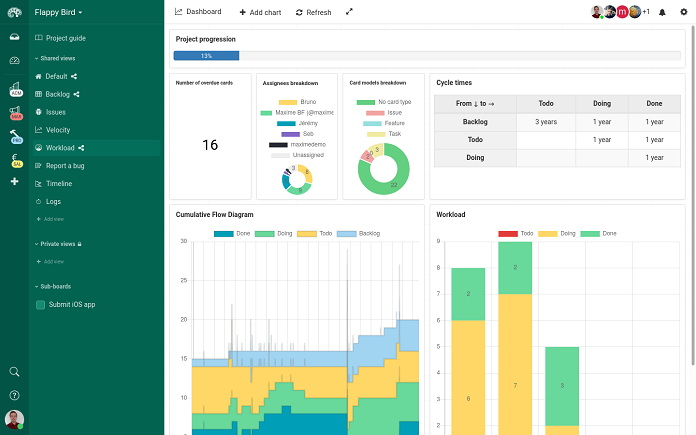Click the 16 overdue cards number
696x435 pixels.
(210, 145)
